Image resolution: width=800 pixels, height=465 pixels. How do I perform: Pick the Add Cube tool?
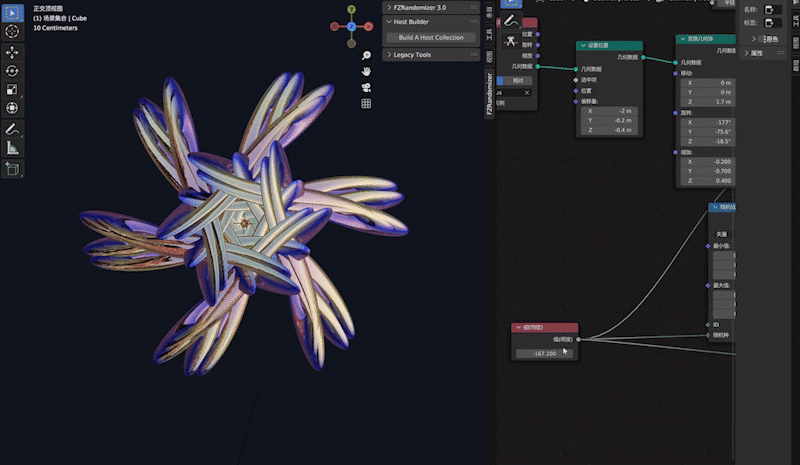tap(12, 169)
